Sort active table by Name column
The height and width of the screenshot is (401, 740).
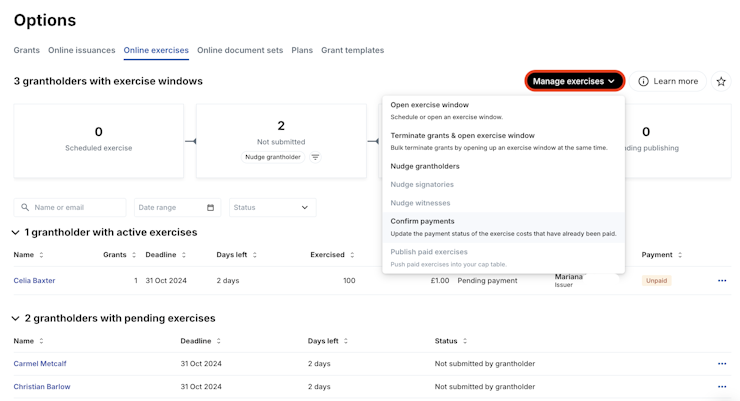[x=41, y=255]
